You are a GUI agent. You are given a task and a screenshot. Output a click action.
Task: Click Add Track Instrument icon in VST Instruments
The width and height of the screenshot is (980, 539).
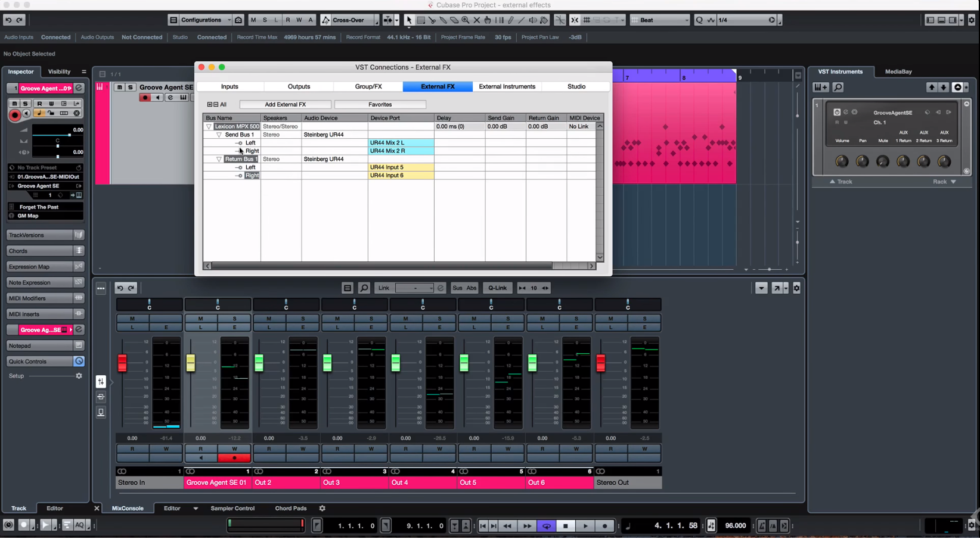point(821,88)
